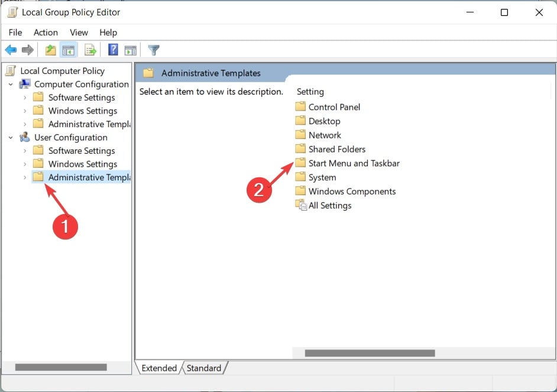Screen dimensions: 557x392
Task: Select the Desktop entry in settings list
Action: [324, 121]
